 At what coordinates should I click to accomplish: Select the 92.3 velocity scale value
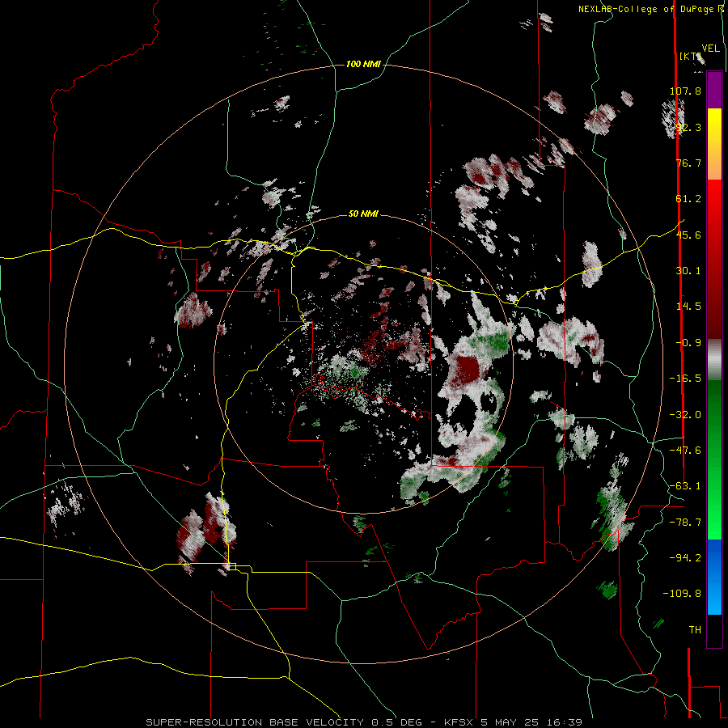pos(688,127)
